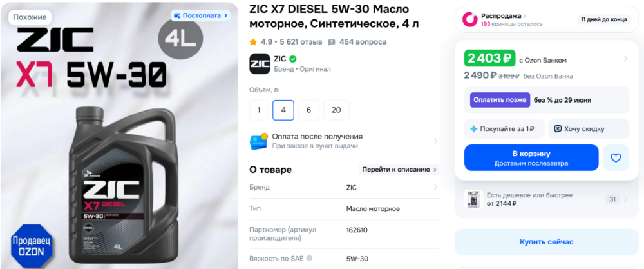Image resolution: width=644 pixels, height=269 pixels.
Task: Click the Распродажа sale circle icon
Action: click(470, 19)
